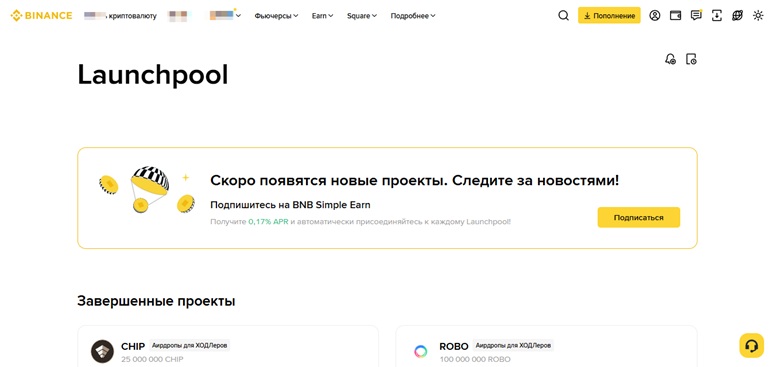Click the CHIP project logo
Image resolution: width=775 pixels, height=367 pixels.
[x=102, y=352]
